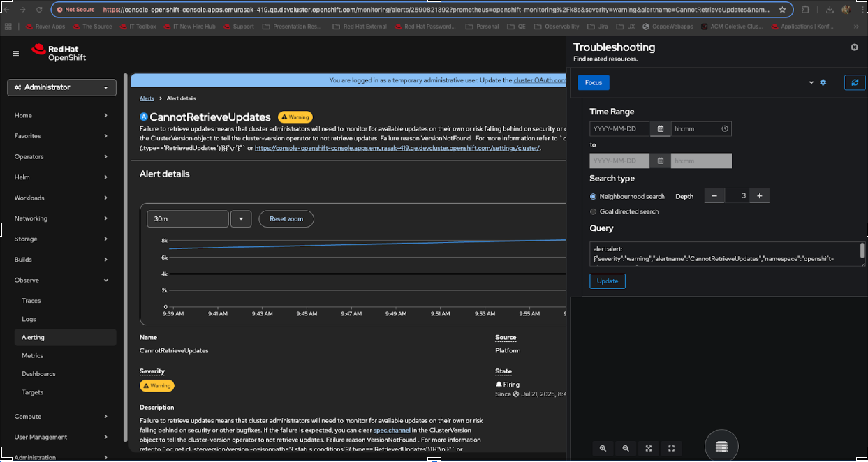Collapse the Observe nav section
This screenshot has height=462, width=868.
61,280
